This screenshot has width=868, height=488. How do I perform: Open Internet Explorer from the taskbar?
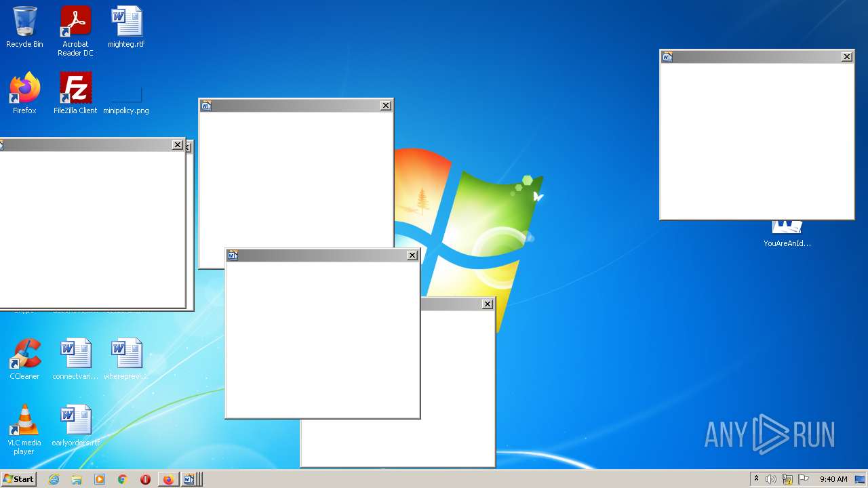54,479
